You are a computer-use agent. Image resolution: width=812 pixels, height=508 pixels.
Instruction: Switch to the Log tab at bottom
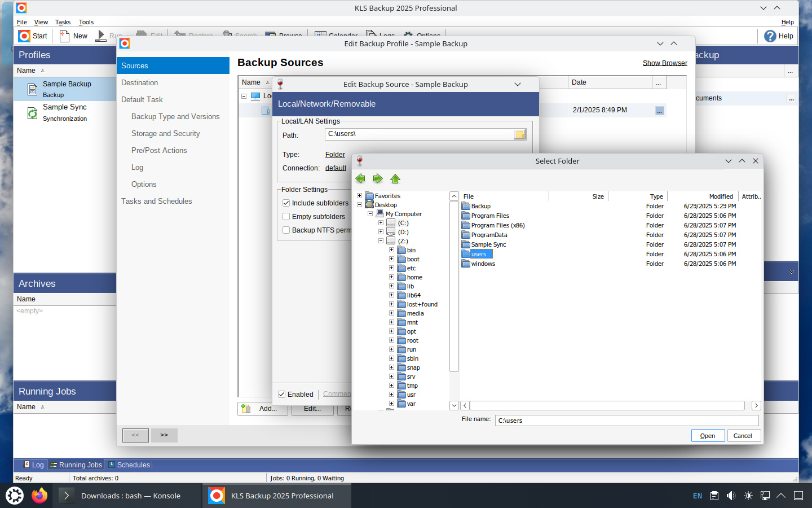pyautogui.click(x=34, y=465)
